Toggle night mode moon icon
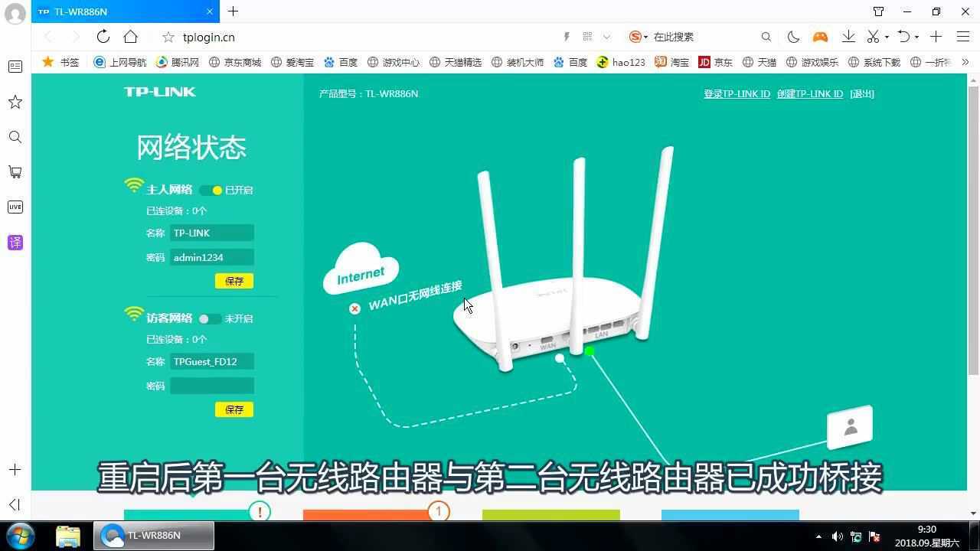This screenshot has width=980, height=551. (x=793, y=37)
